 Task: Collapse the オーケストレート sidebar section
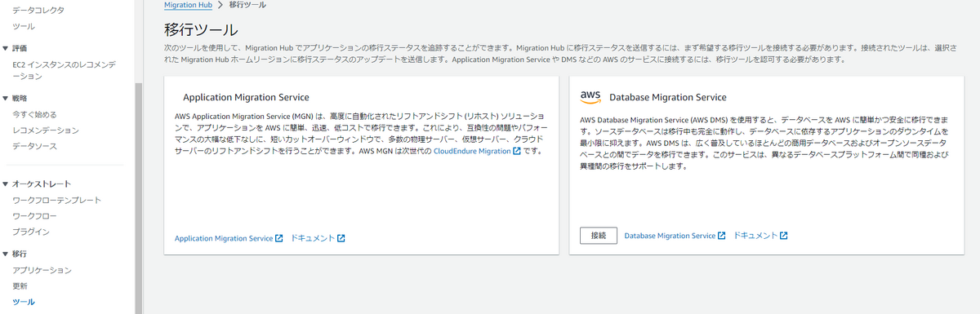(7, 184)
